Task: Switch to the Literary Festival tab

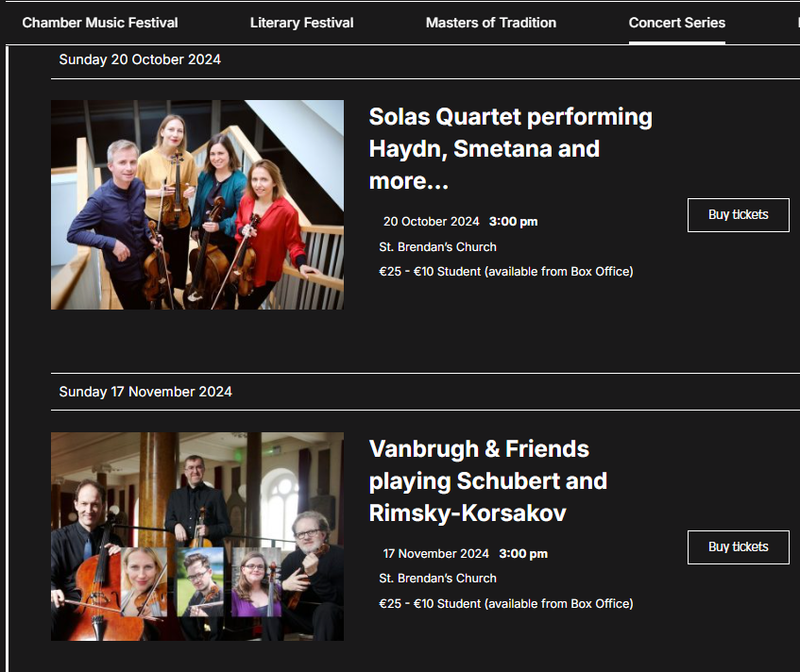Action: [x=301, y=23]
